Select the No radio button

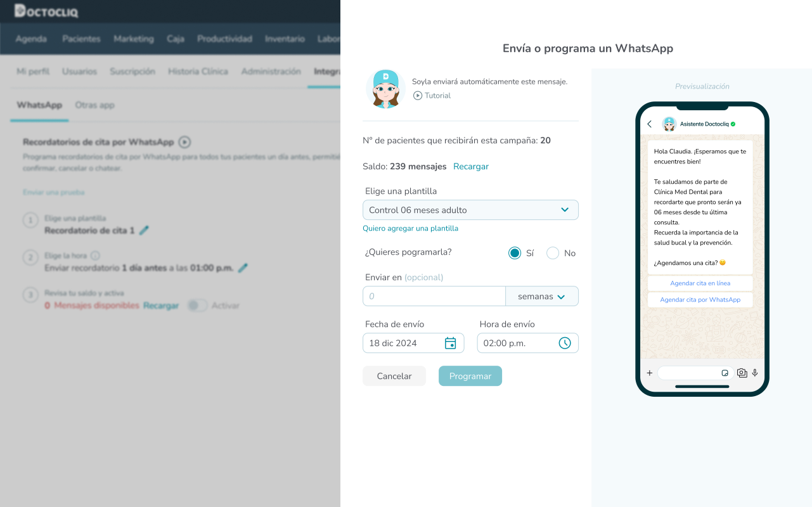[x=553, y=253]
